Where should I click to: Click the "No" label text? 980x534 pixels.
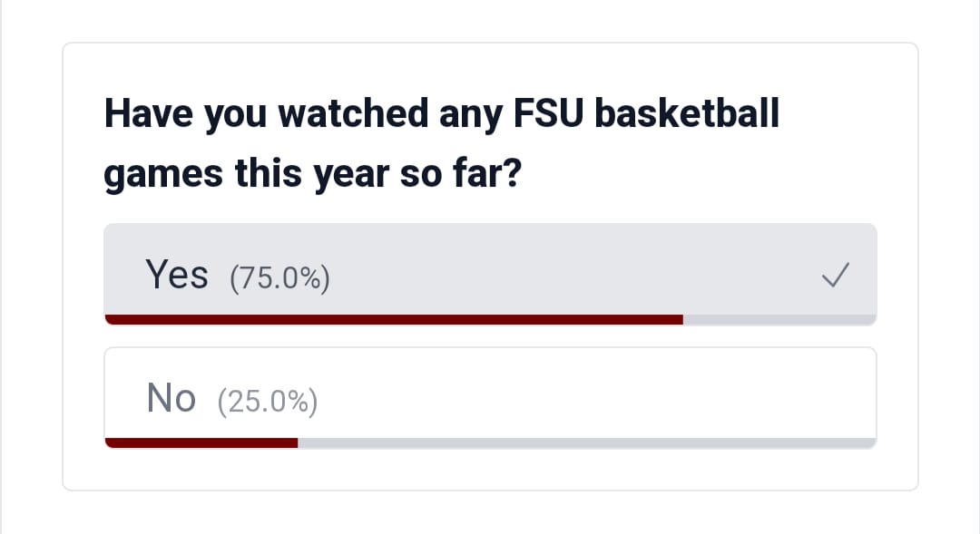pyautogui.click(x=171, y=398)
